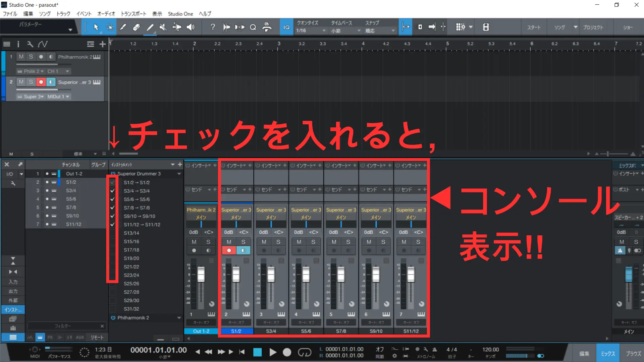Toggle the snap button in toolbar

tap(406, 27)
